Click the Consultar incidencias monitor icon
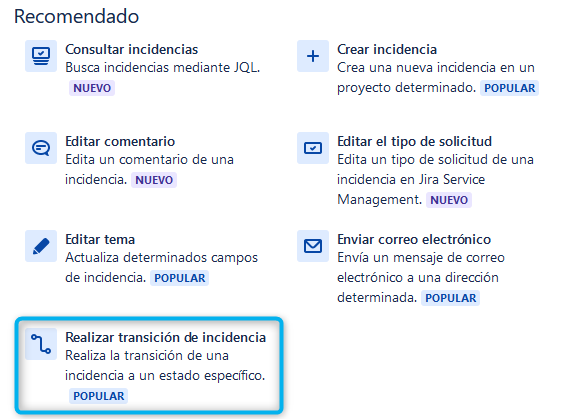563x419 pixels. coord(41,56)
